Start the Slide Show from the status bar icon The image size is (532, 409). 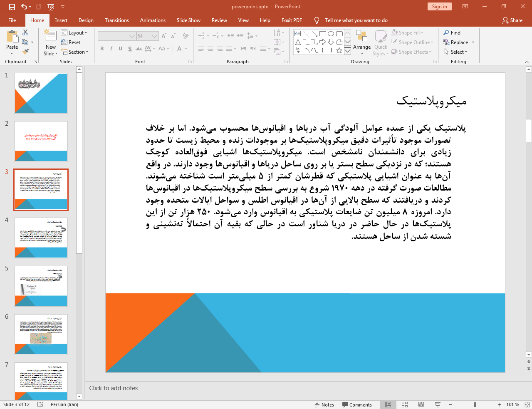coord(438,404)
